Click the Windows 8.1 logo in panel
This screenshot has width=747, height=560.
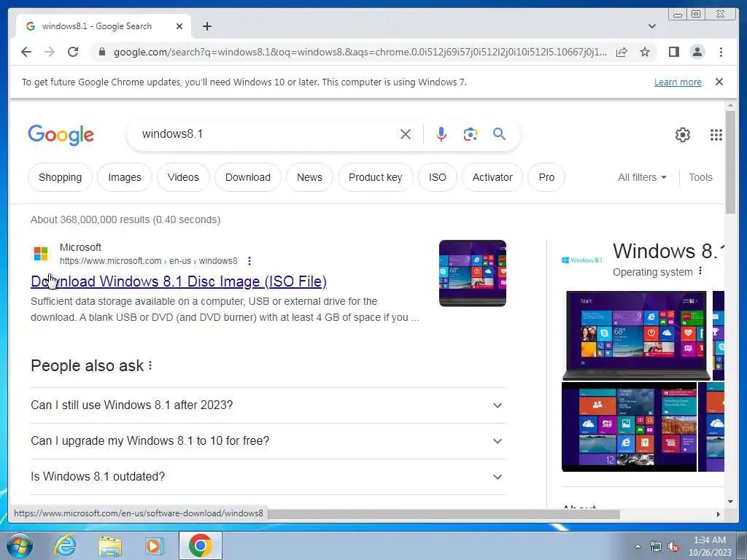pyautogui.click(x=581, y=260)
